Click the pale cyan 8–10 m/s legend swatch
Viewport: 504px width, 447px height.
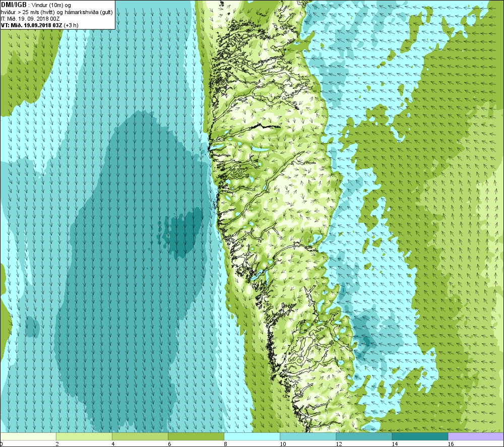click(x=251, y=436)
